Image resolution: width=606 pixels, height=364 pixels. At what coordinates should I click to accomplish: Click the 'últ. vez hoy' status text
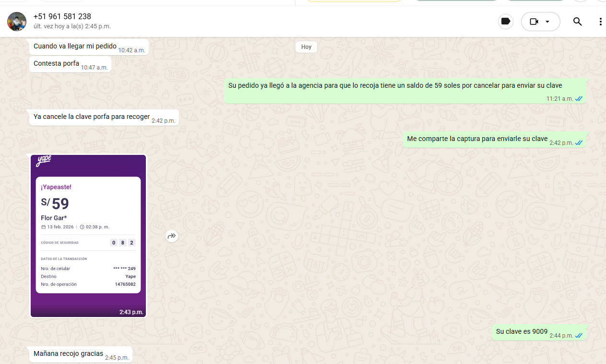pos(72,26)
